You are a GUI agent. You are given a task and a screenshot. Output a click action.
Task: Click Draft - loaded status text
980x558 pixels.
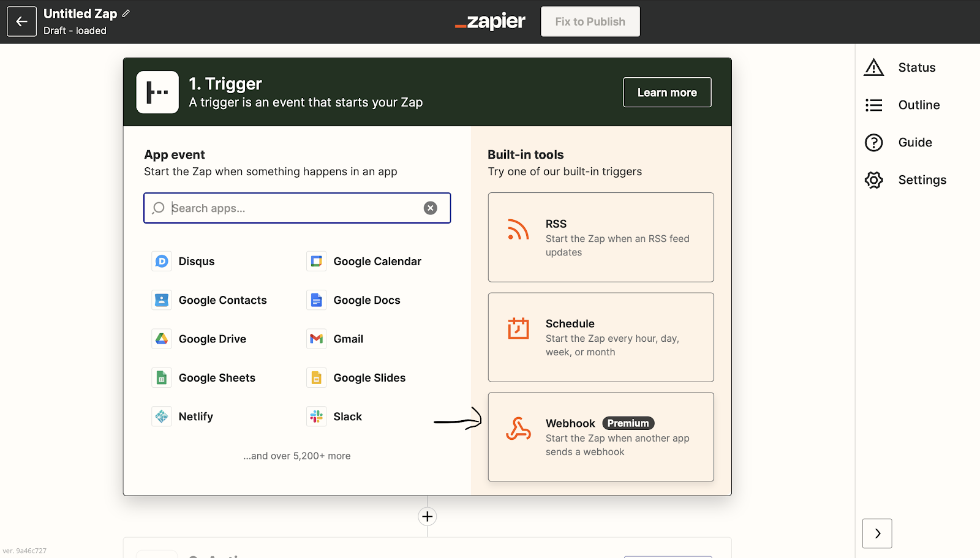[75, 31]
